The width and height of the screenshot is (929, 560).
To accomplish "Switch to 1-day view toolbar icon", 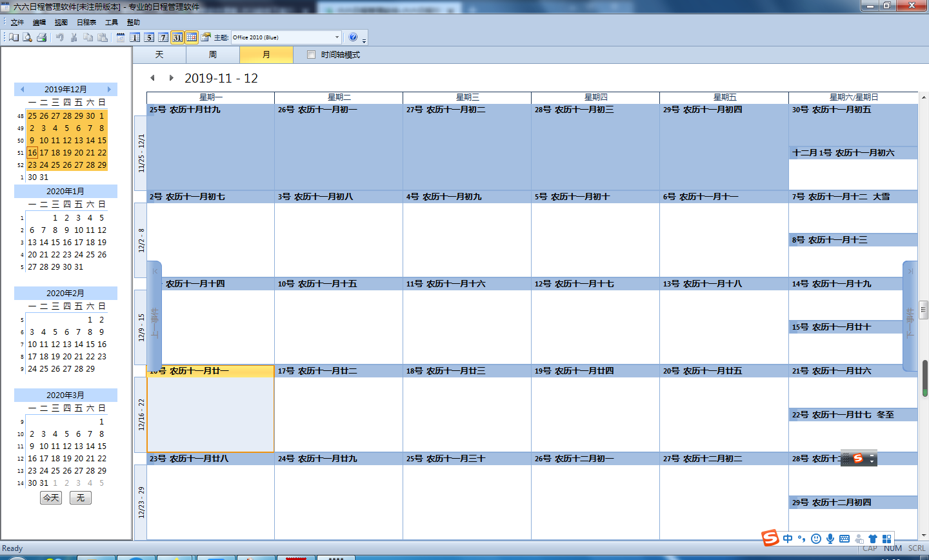I will pyautogui.click(x=135, y=37).
